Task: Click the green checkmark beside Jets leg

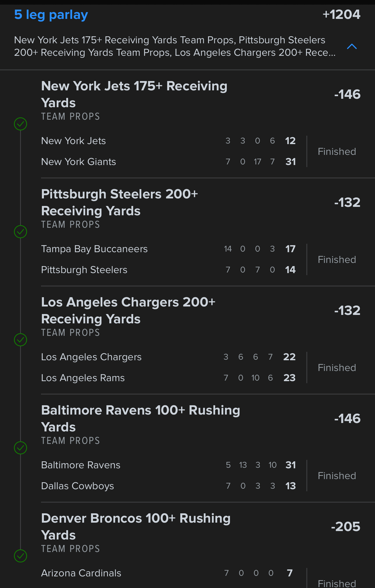Action: click(21, 124)
